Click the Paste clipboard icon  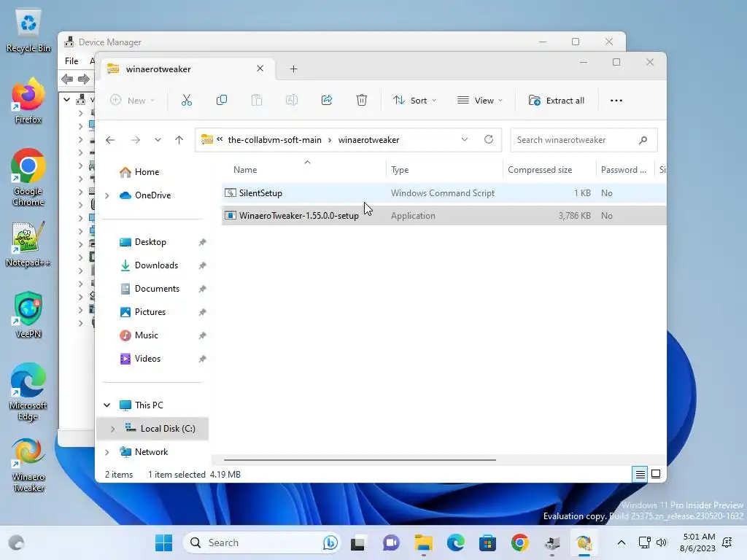(257, 101)
